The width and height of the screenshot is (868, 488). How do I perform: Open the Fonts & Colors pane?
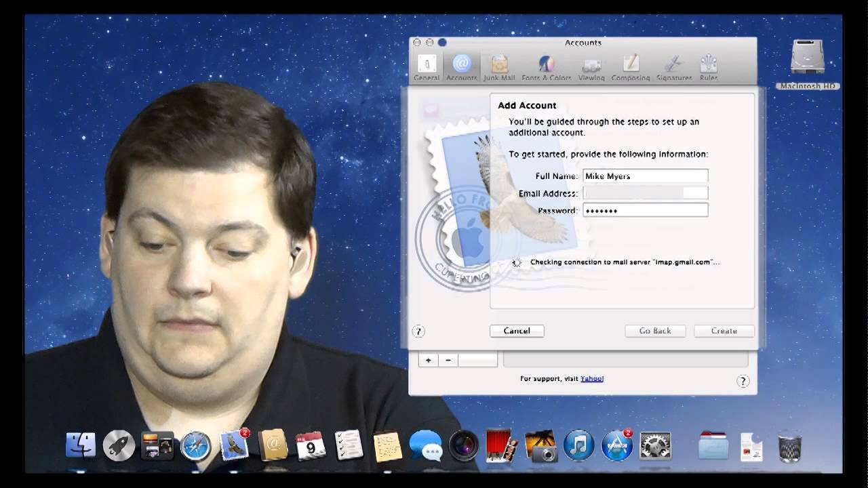[545, 66]
